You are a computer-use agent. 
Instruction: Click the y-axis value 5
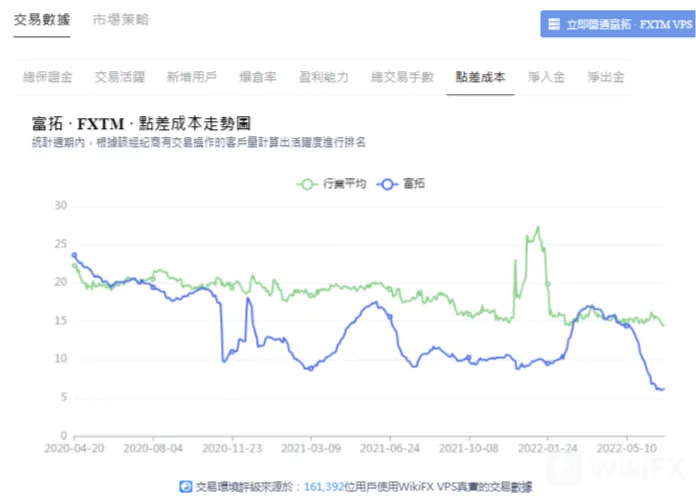64,397
